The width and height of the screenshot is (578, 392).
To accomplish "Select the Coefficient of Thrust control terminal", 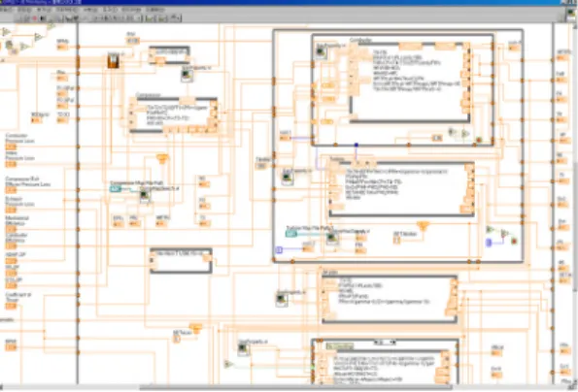I will point(11,306).
